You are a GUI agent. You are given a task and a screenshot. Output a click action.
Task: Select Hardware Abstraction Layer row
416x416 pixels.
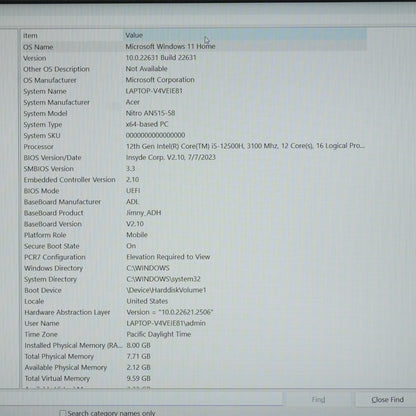click(x=193, y=312)
